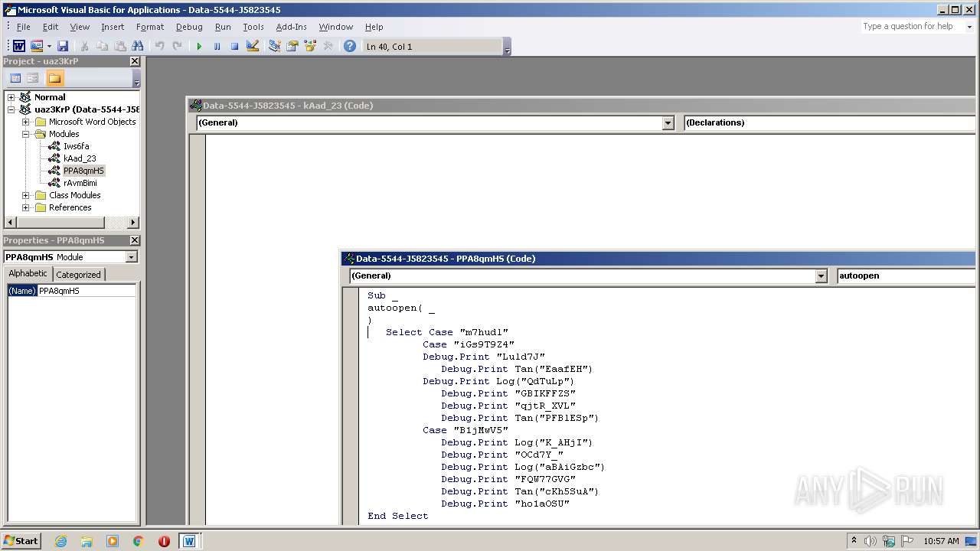Open Windows Media Player taskbar icon
The height and width of the screenshot is (551, 980).
click(x=113, y=541)
